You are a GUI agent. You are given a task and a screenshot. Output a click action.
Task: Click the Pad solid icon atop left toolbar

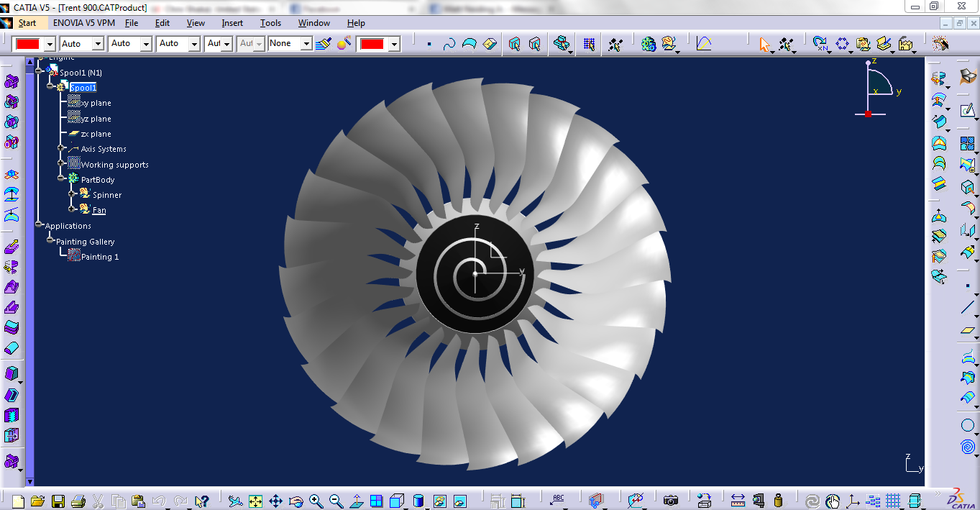[x=12, y=81]
